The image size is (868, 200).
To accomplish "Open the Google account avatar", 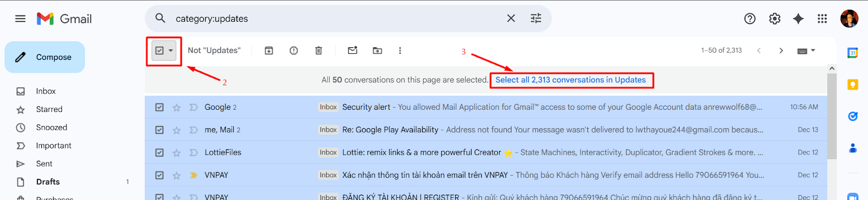I will [849, 18].
